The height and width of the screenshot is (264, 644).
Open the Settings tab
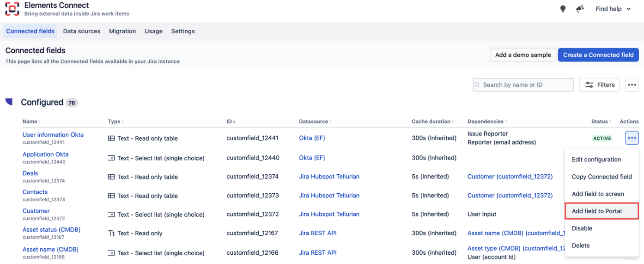[183, 31]
